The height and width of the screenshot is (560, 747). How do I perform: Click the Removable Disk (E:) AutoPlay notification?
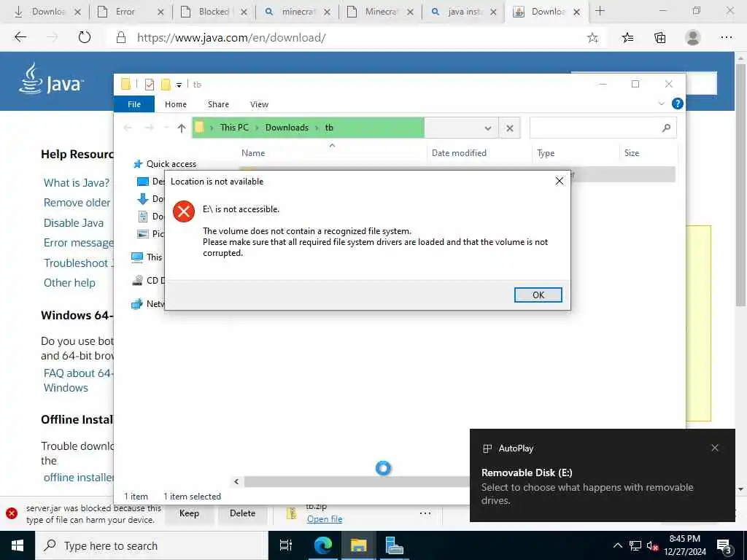click(x=602, y=475)
